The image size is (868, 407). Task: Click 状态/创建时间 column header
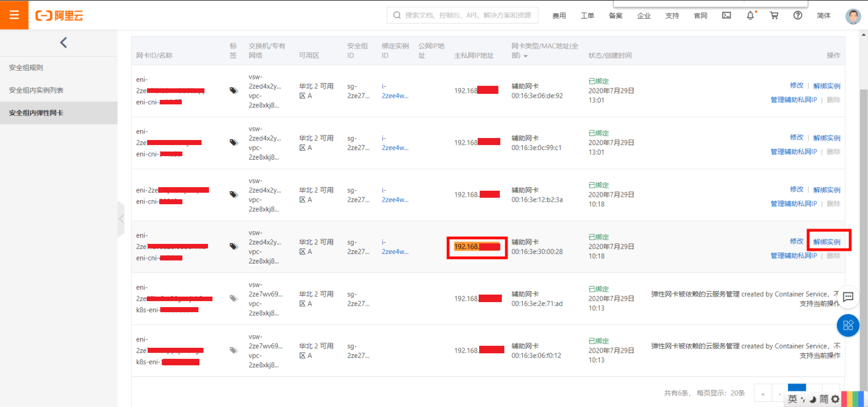click(x=610, y=56)
